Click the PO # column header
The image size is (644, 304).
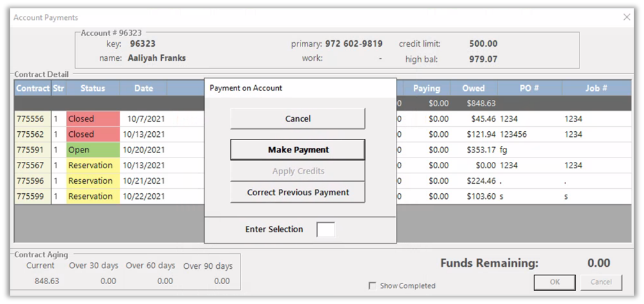tap(529, 88)
